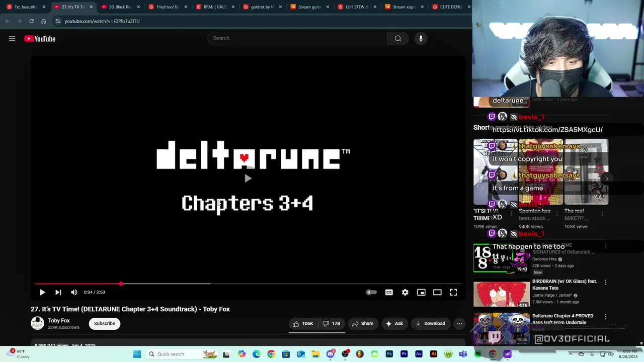644x362 pixels.
Task: Open Adobe Audition from the taskbar
Action: pyautogui.click(x=419, y=354)
